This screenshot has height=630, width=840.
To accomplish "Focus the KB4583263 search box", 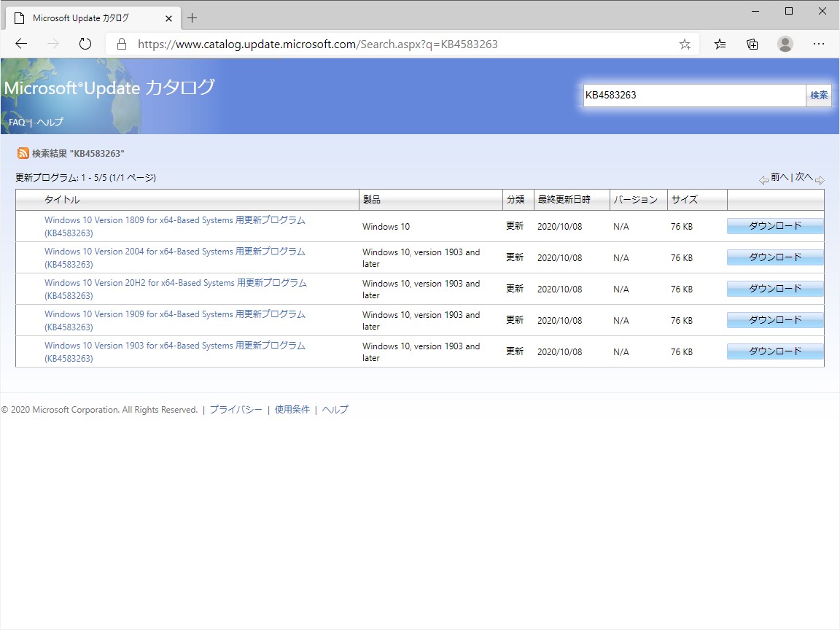I will [694, 96].
